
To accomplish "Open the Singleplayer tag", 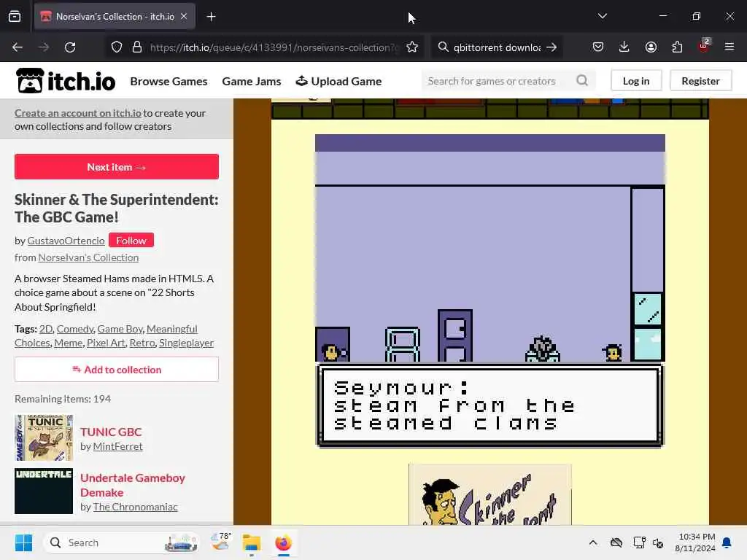I will click(x=186, y=343).
